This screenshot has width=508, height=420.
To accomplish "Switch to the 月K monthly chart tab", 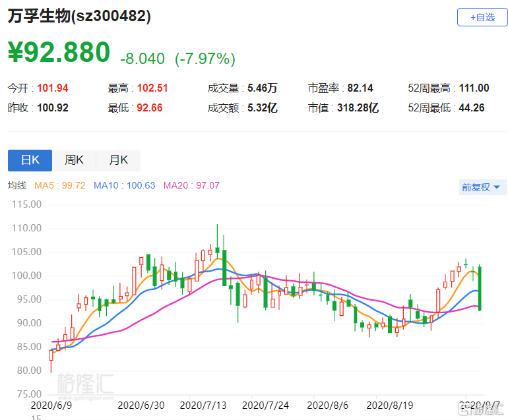I will (119, 160).
